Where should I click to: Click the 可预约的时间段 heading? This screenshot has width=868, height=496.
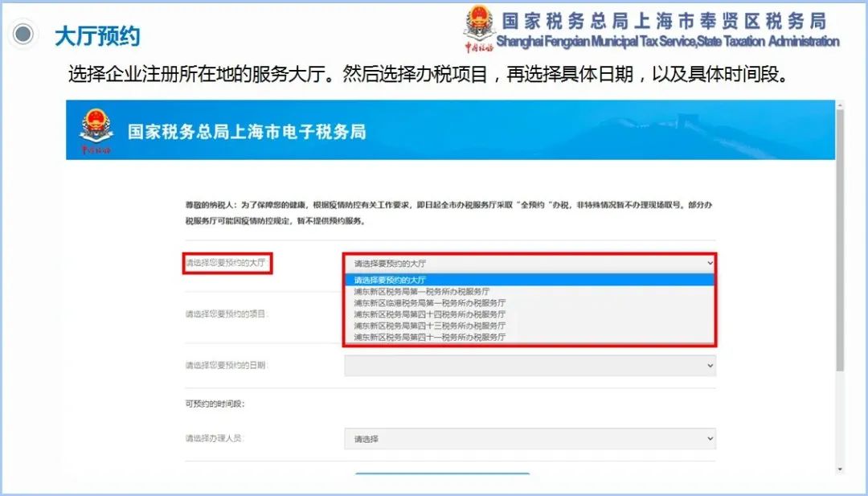pos(215,404)
